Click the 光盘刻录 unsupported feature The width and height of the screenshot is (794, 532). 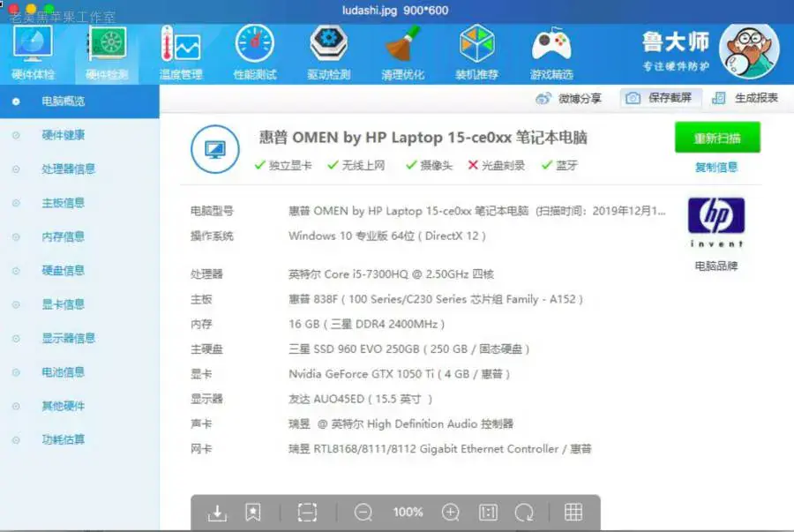pos(496,166)
